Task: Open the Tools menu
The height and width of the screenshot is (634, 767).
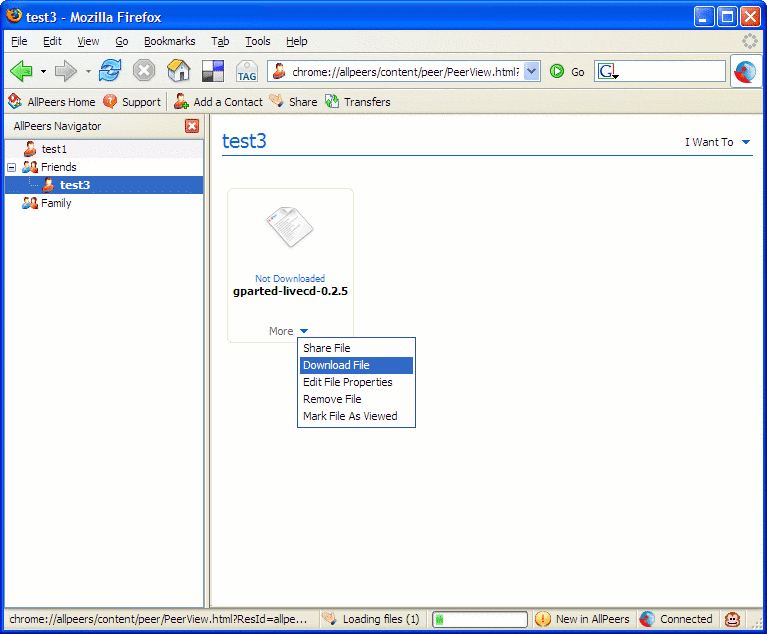Action: [258, 41]
